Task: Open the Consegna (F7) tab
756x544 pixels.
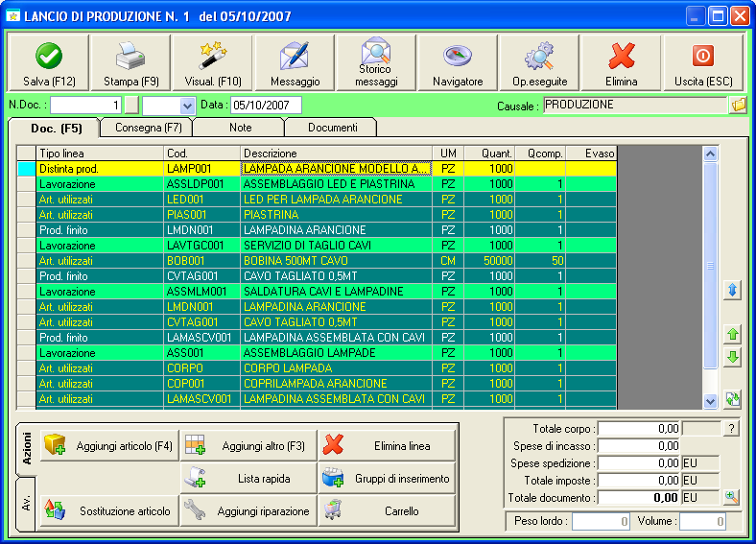Action: tap(148, 128)
